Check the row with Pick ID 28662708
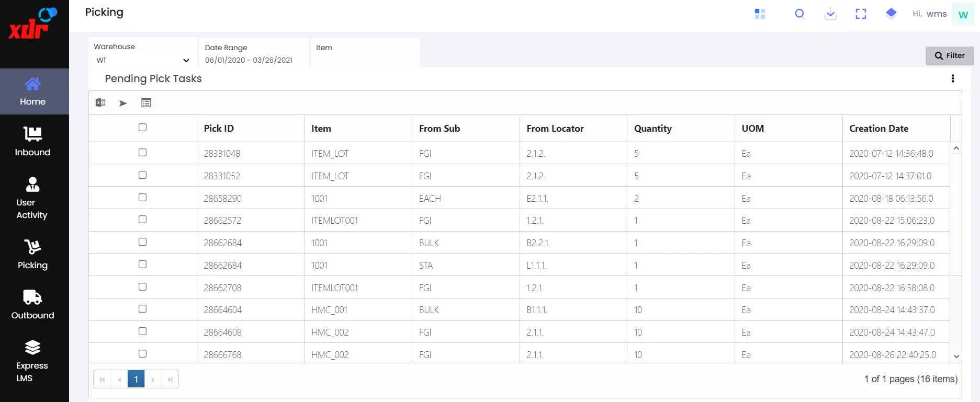Viewport: 980px width, 402px height. (142, 287)
